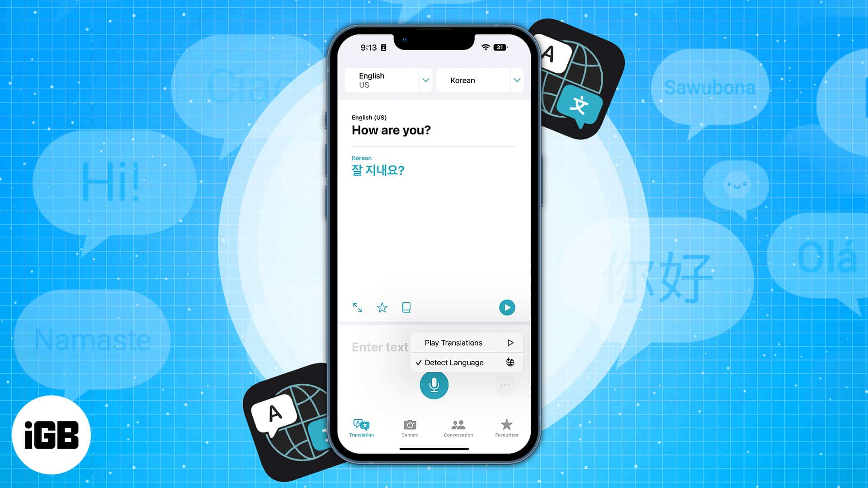
Task: Enable Play Translations auto-play
Action: tap(465, 342)
